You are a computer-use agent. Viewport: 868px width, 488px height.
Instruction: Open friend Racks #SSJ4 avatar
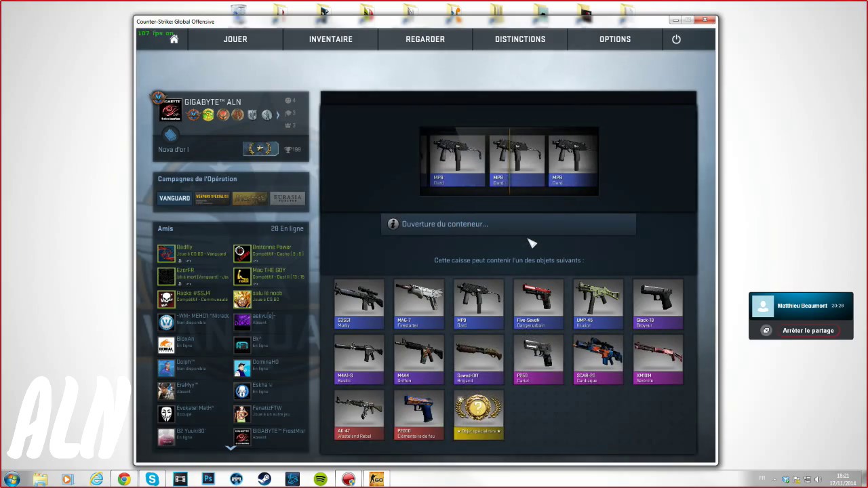[166, 300]
